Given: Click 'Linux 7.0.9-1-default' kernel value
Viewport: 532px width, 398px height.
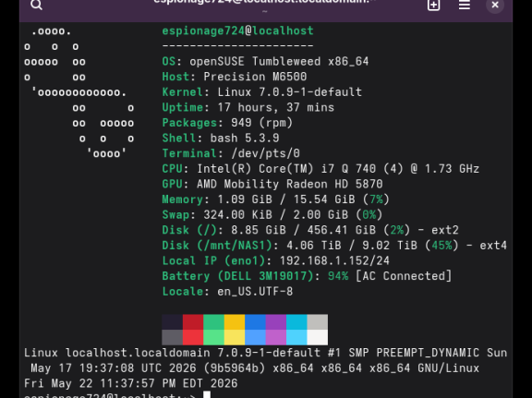Looking at the screenshot, I should click(290, 92).
